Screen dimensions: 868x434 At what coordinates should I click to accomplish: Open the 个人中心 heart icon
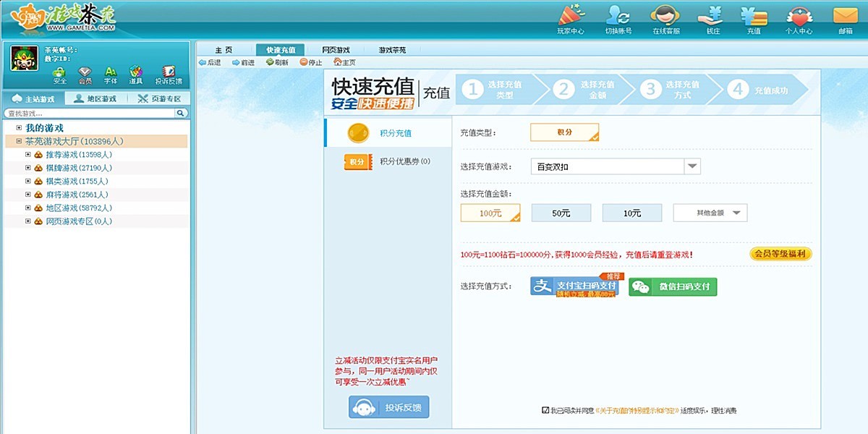click(799, 16)
